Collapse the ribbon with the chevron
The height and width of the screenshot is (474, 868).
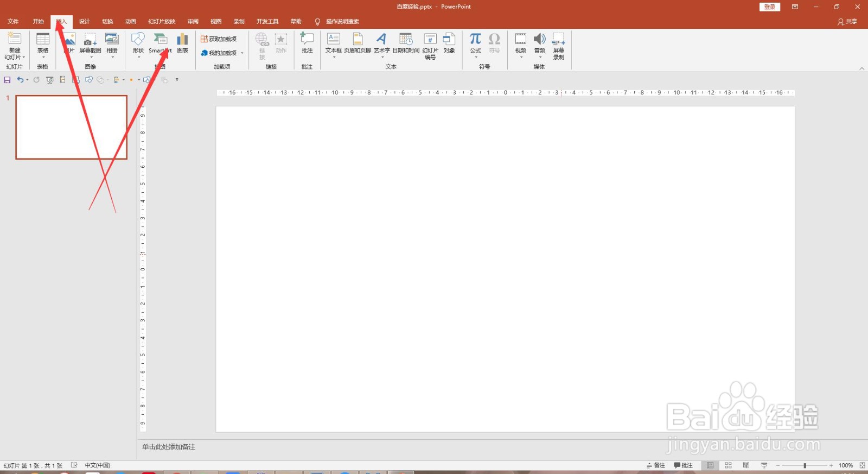pos(861,68)
